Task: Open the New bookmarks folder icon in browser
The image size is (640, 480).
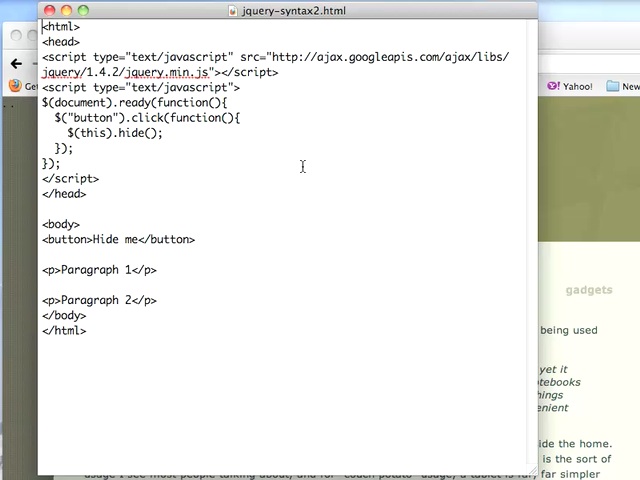Action: point(612,86)
